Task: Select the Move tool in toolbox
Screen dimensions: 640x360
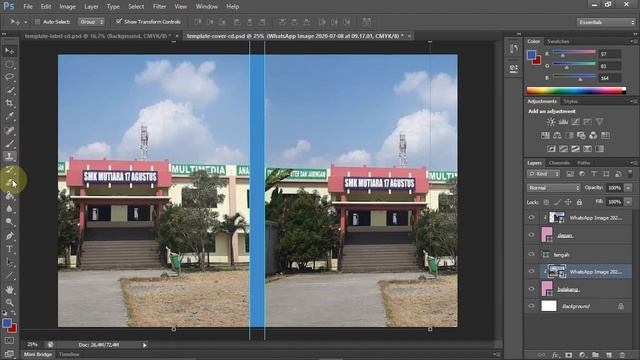Action: click(x=9, y=51)
